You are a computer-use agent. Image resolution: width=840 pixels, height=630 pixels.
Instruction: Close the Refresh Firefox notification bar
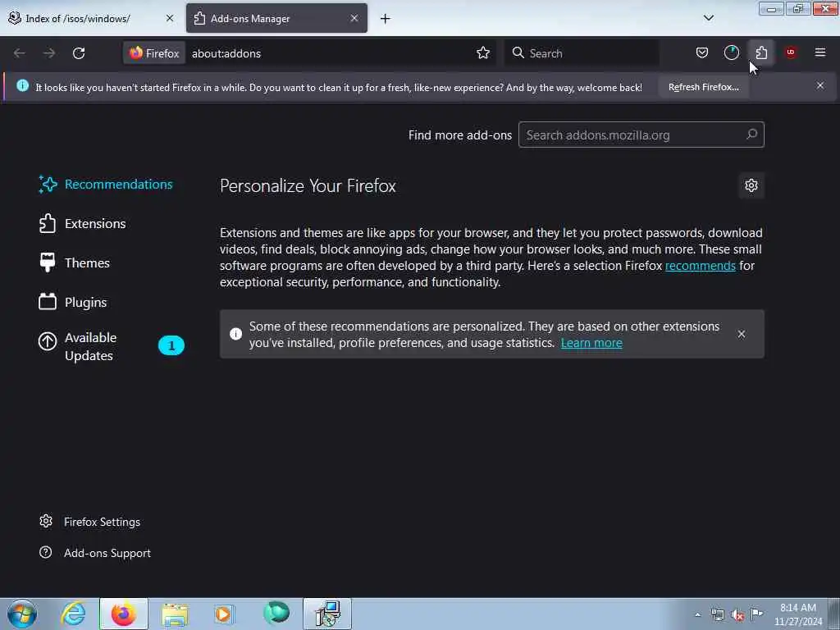(820, 85)
